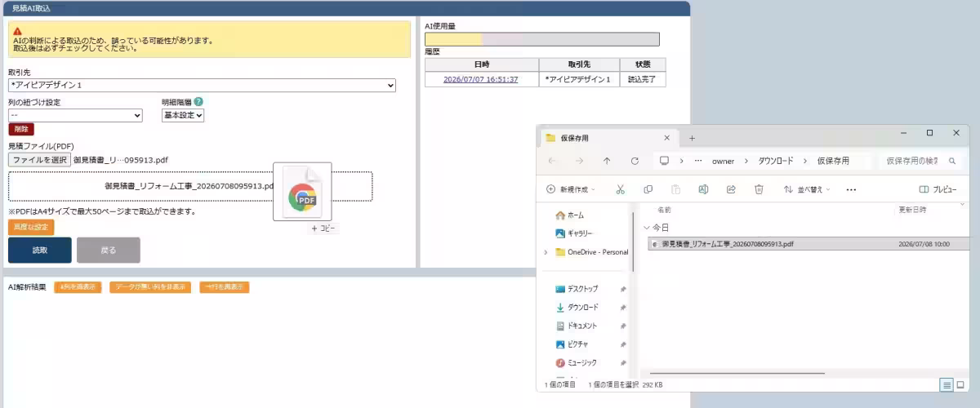Expand OneDrive - Personal in sidebar
This screenshot has width=980, height=408.
[x=545, y=252]
